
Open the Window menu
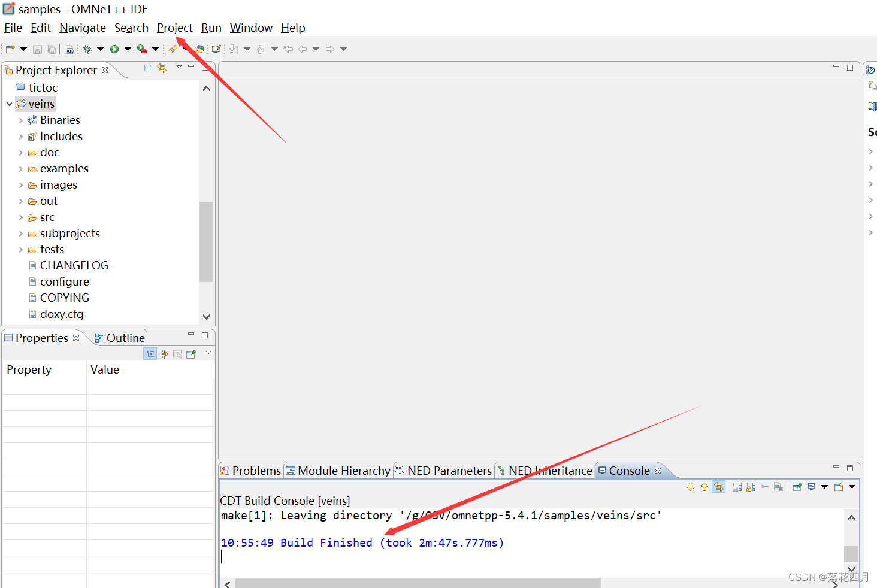(x=251, y=28)
